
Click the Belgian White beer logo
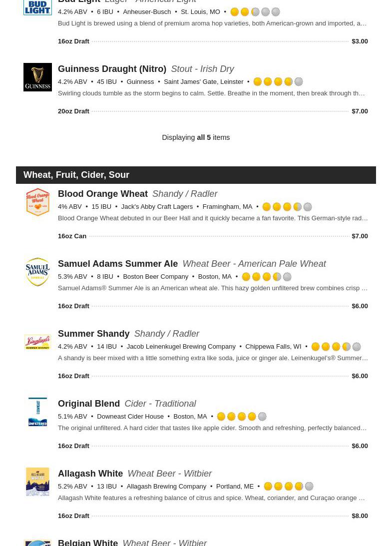coord(37,542)
